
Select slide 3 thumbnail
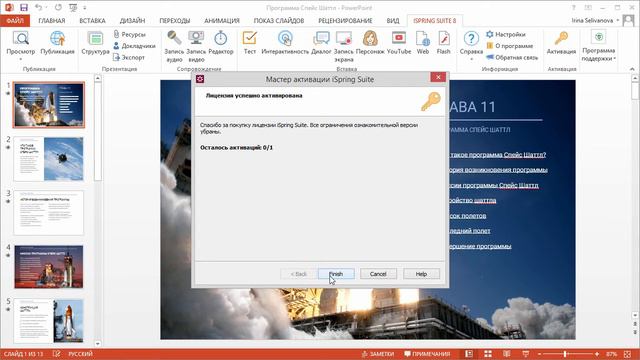[x=49, y=213]
